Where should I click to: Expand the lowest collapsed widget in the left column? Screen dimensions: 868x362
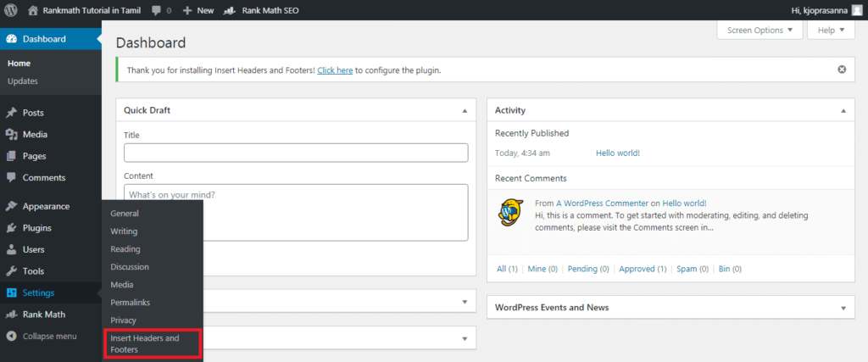click(465, 338)
